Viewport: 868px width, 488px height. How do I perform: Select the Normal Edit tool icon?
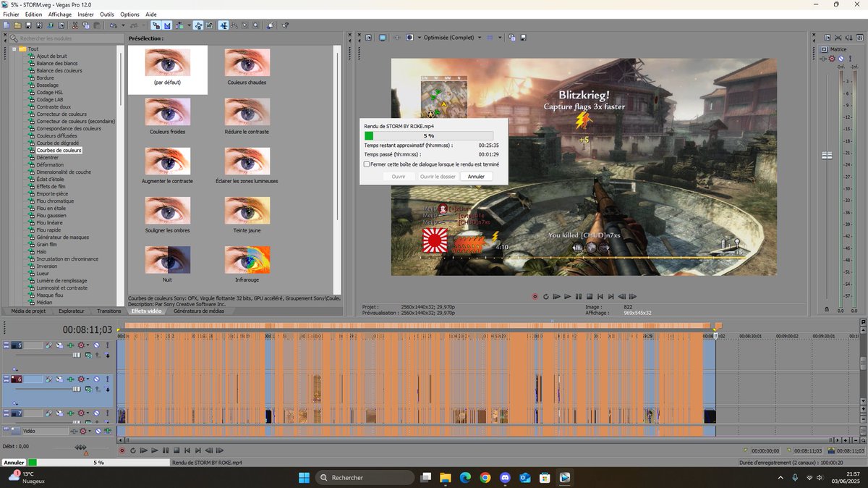tap(224, 25)
